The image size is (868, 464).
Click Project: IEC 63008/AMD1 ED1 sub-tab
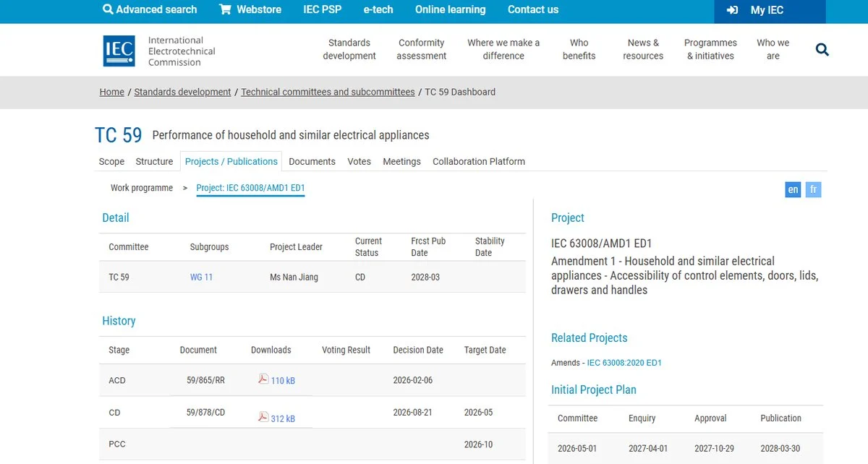251,188
